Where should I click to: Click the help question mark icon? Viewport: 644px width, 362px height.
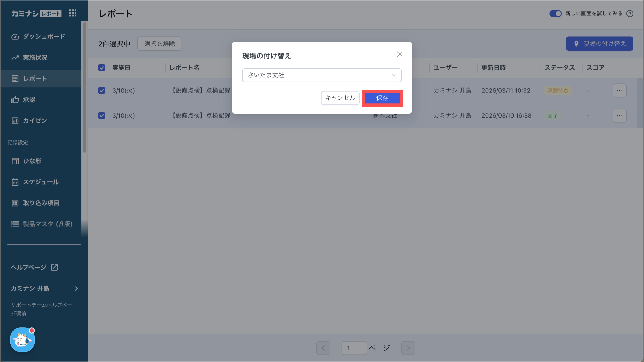630,14
